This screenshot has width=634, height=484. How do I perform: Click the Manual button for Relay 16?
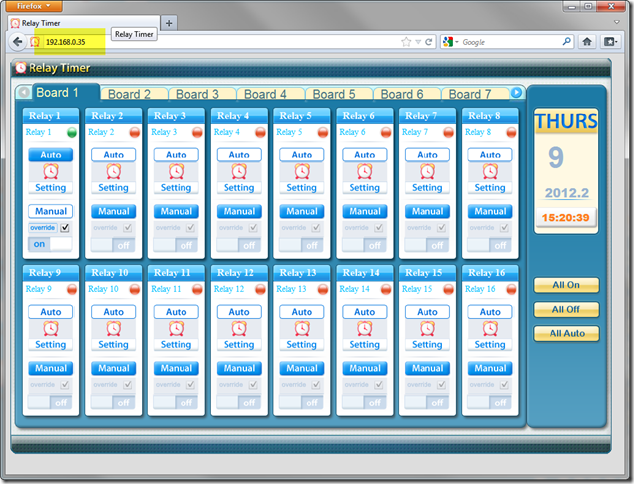490,368
